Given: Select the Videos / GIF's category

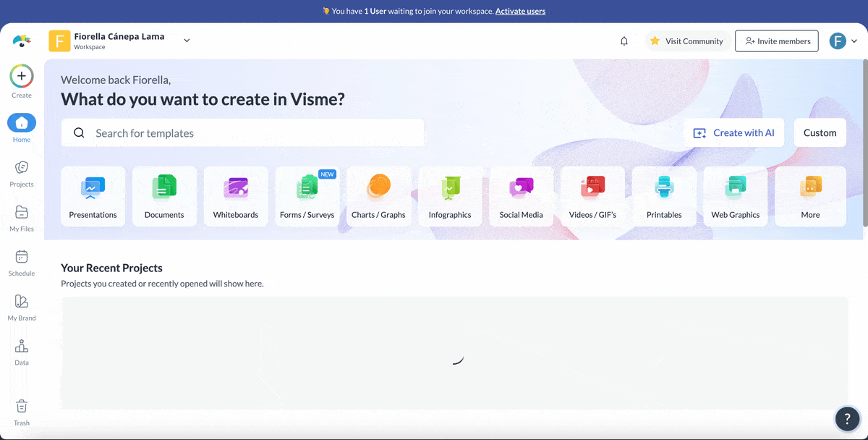Looking at the screenshot, I should (x=593, y=196).
